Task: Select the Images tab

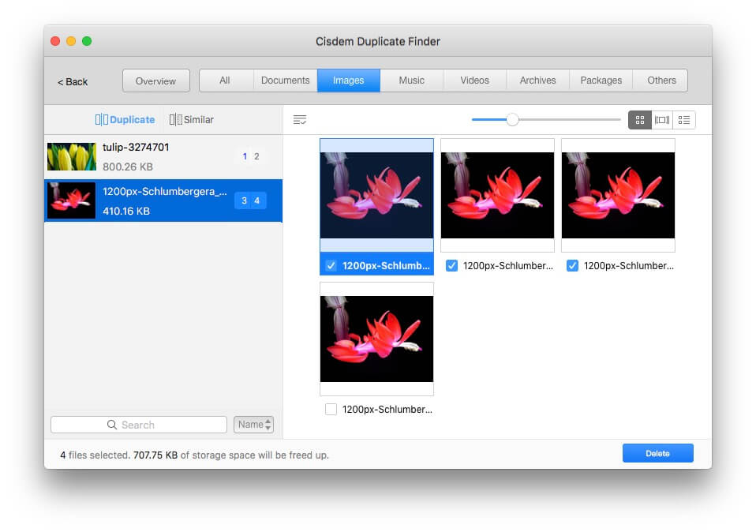Action: coord(349,81)
